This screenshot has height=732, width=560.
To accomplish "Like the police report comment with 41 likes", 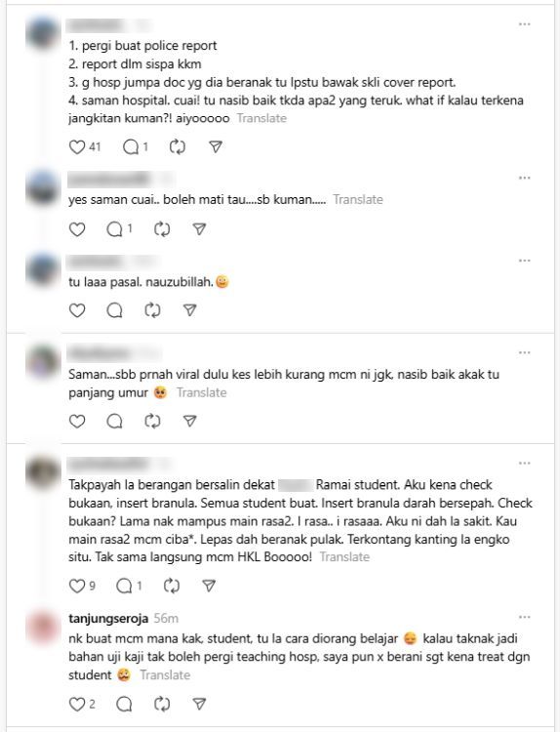I will tap(77, 147).
